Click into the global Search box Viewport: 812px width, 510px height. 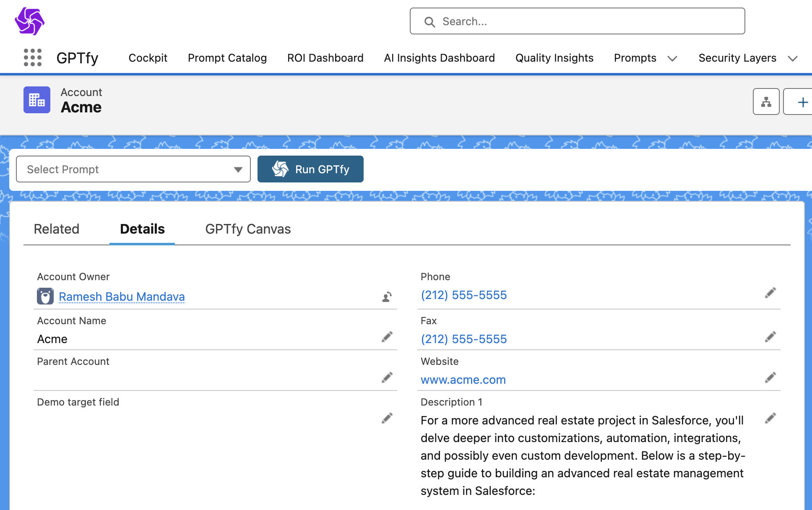click(x=577, y=21)
